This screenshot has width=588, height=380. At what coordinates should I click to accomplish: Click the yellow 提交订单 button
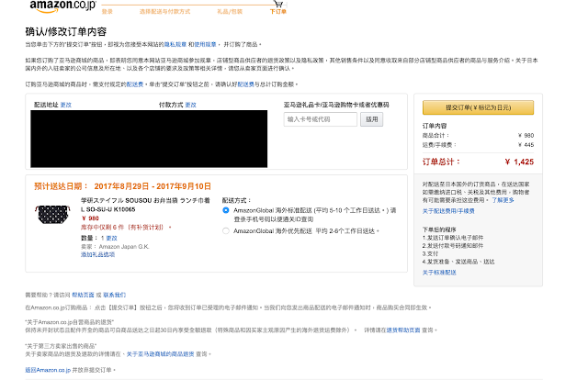coord(478,107)
